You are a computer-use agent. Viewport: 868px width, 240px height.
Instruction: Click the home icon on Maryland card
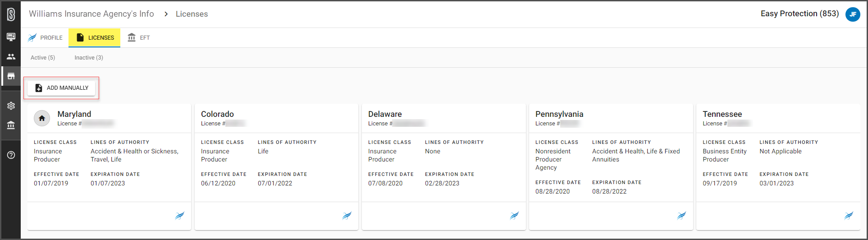[42, 118]
